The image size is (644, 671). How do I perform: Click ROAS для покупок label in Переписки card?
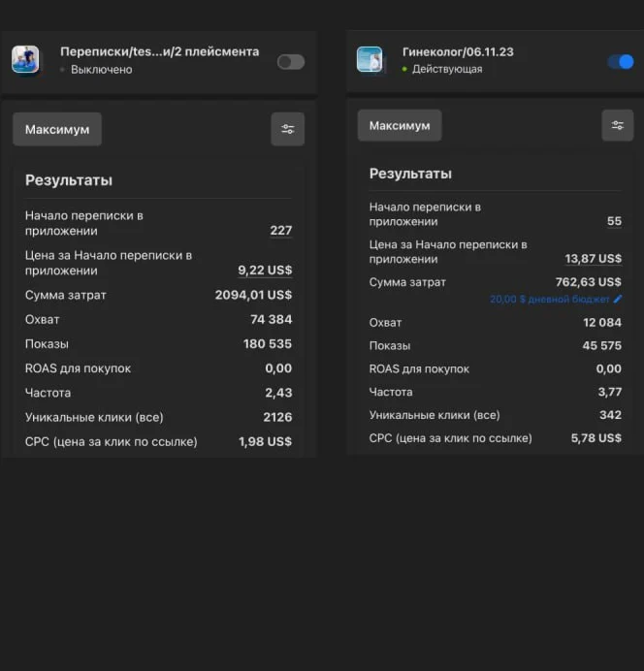(x=78, y=368)
